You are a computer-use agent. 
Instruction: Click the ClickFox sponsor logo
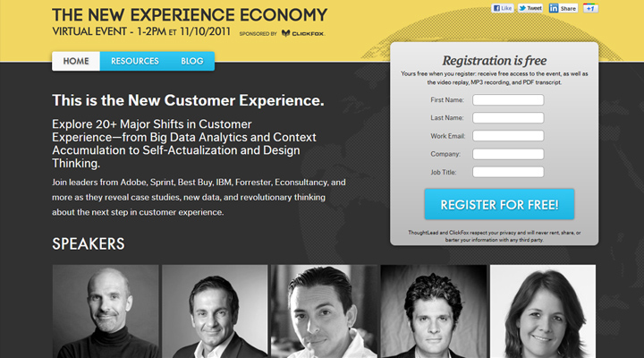pyautogui.click(x=303, y=33)
